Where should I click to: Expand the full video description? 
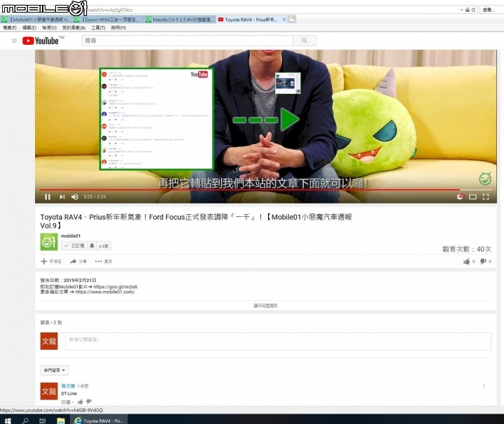click(x=265, y=306)
